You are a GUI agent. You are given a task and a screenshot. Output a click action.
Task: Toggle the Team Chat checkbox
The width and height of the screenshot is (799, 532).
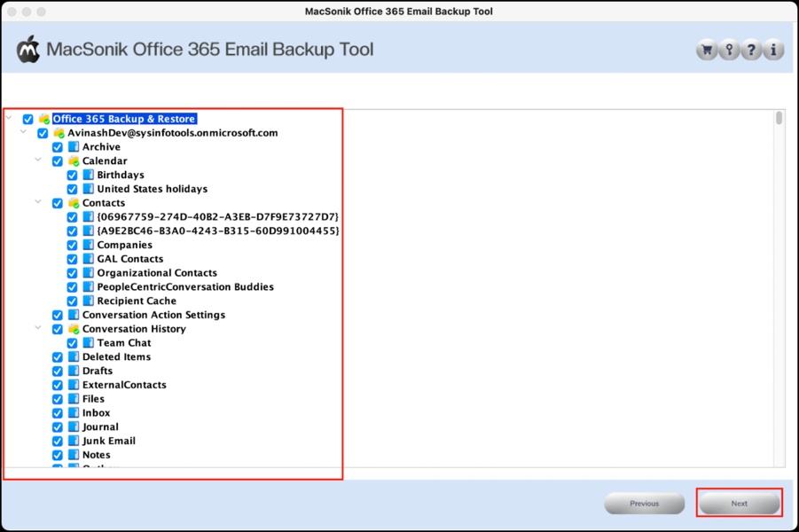73,343
